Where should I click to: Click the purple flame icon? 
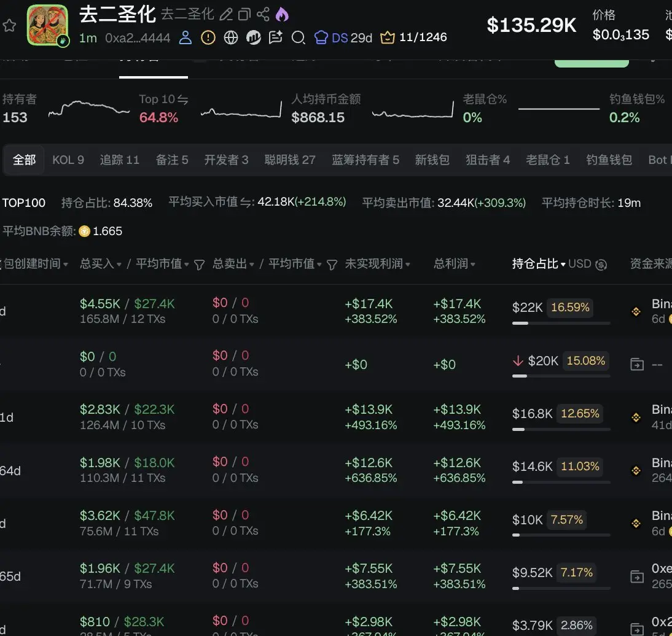coord(281,14)
